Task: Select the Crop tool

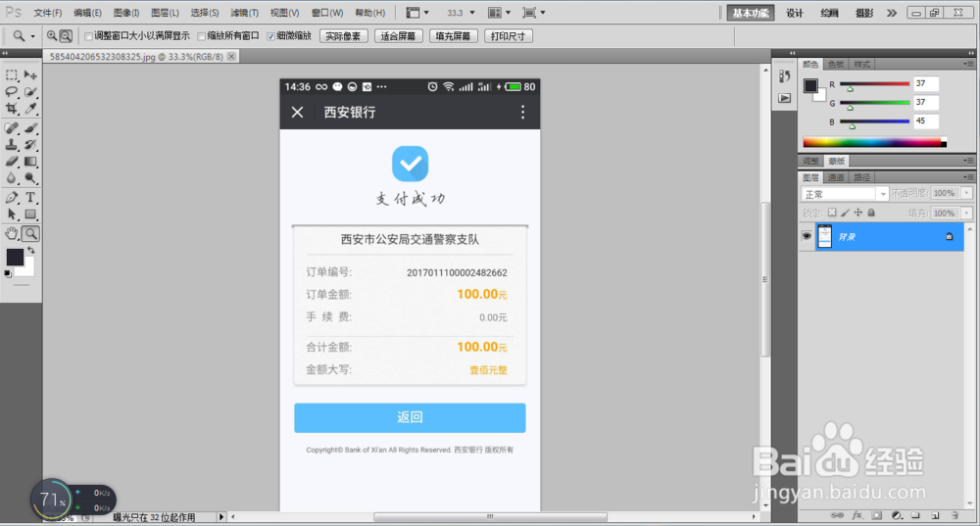Action: tap(12, 109)
